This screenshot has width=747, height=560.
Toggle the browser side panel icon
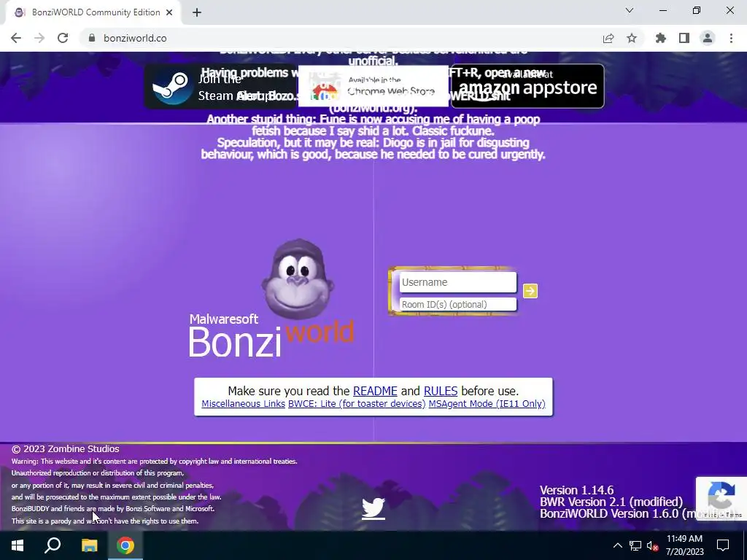point(684,38)
